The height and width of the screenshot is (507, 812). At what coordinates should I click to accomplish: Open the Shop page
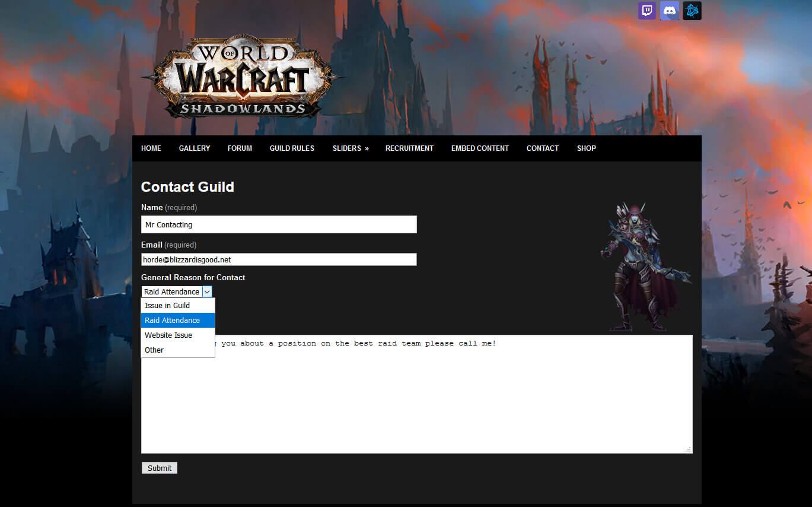tap(587, 148)
